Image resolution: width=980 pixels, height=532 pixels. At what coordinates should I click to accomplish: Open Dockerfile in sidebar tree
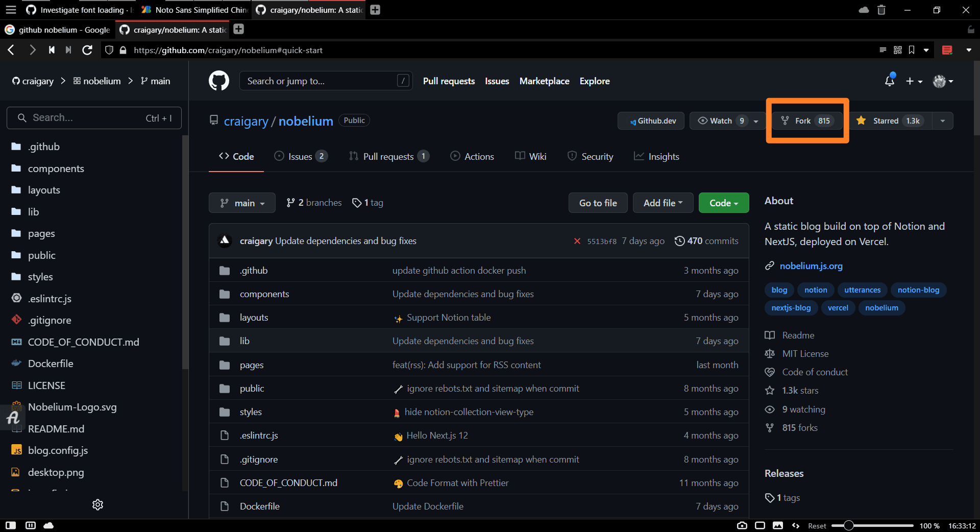tap(51, 364)
